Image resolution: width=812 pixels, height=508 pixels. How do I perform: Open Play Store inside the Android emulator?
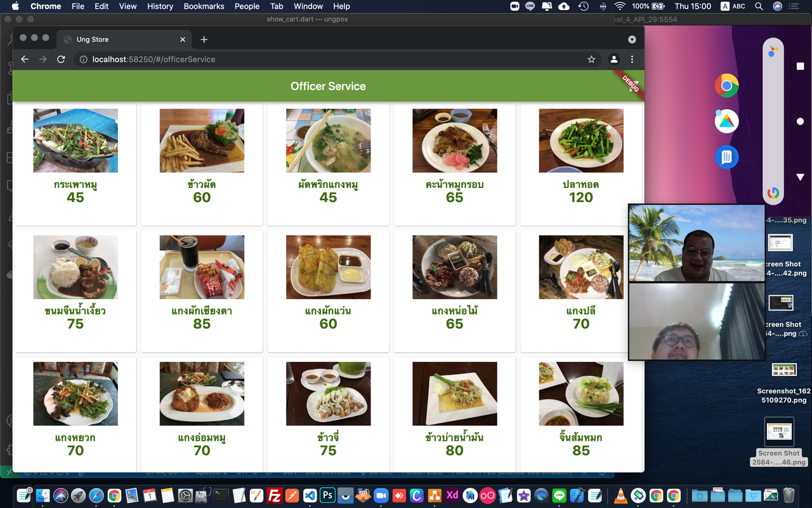tap(726, 121)
